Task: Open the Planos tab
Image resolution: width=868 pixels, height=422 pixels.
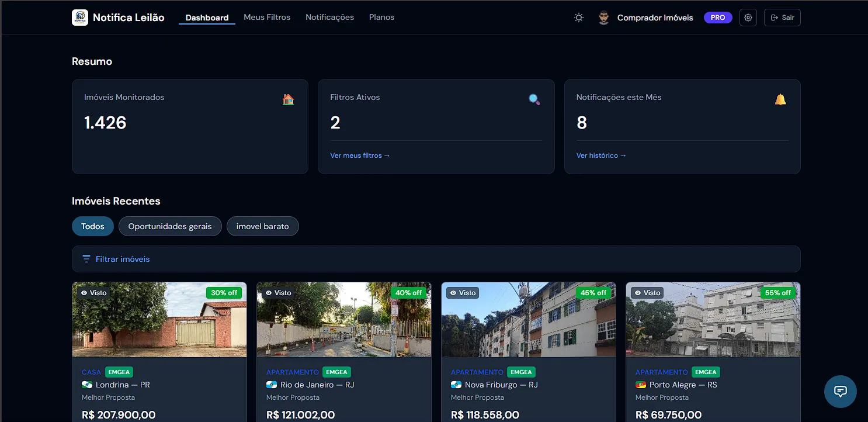Action: (x=381, y=18)
